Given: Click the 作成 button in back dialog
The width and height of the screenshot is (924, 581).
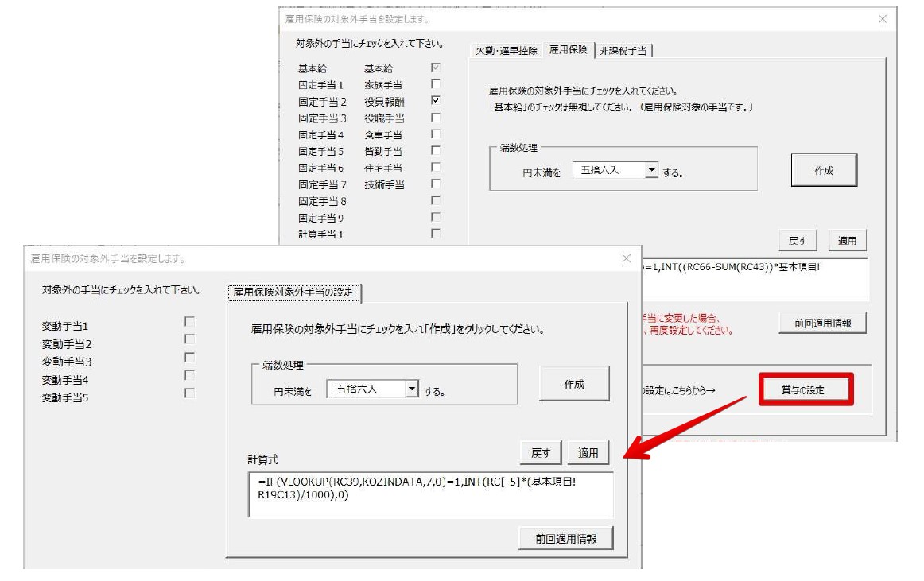Looking at the screenshot, I should [824, 168].
